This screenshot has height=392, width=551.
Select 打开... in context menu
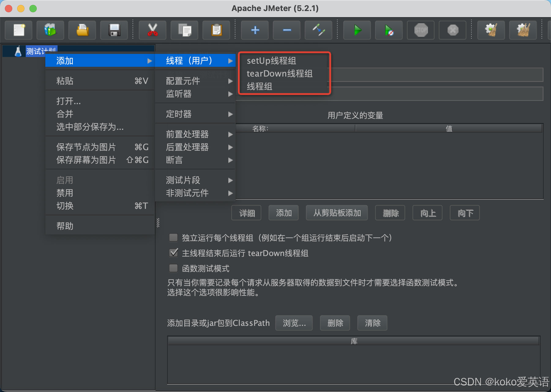coord(100,101)
